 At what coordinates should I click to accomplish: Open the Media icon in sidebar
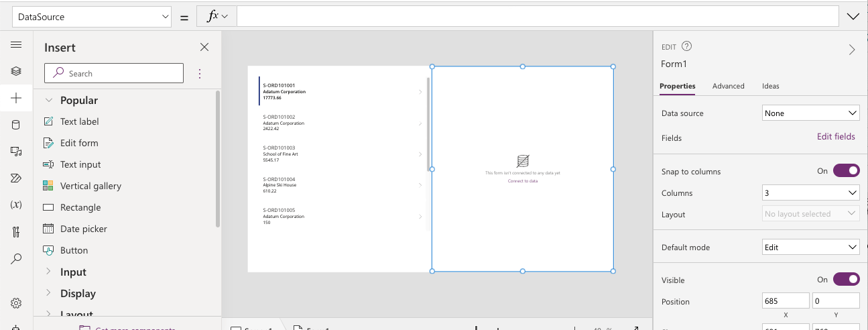(16, 152)
